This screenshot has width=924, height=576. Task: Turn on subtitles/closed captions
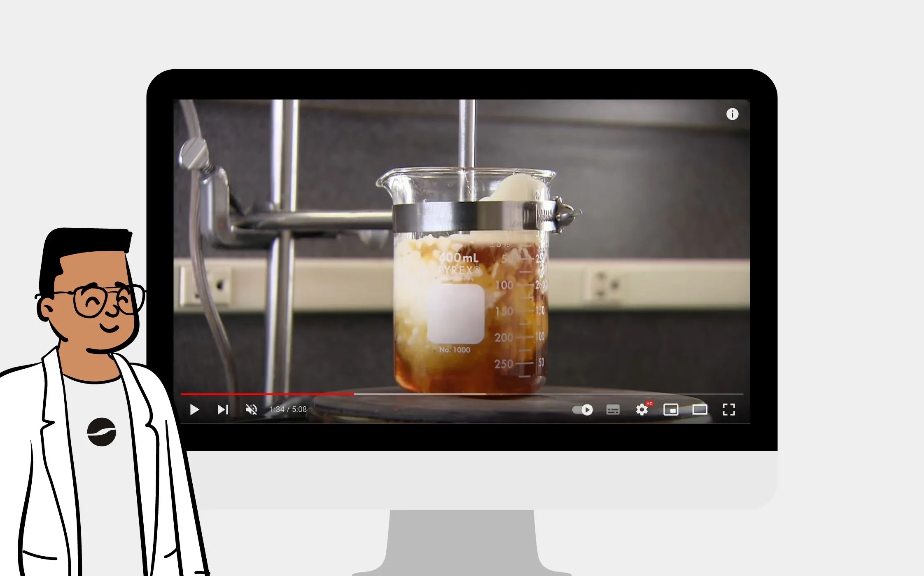(x=613, y=410)
